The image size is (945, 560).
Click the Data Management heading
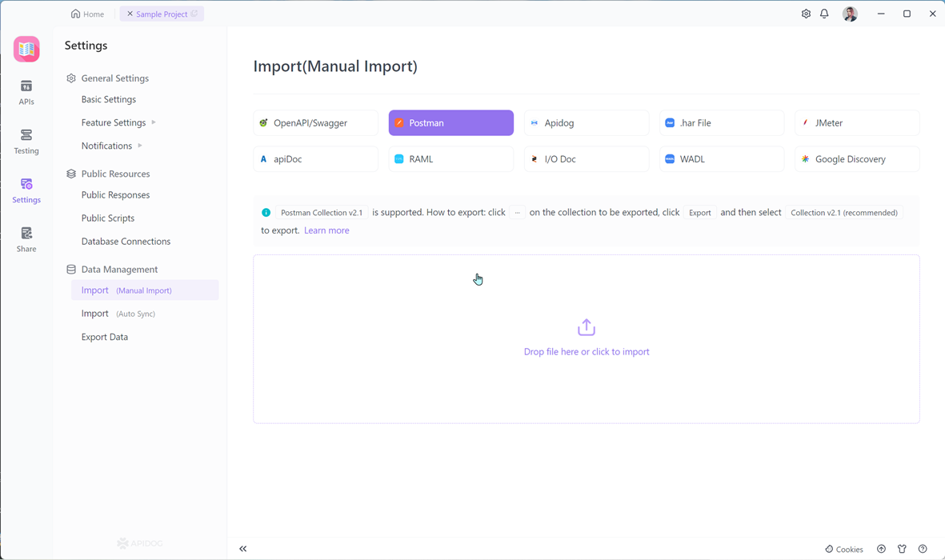click(x=119, y=270)
